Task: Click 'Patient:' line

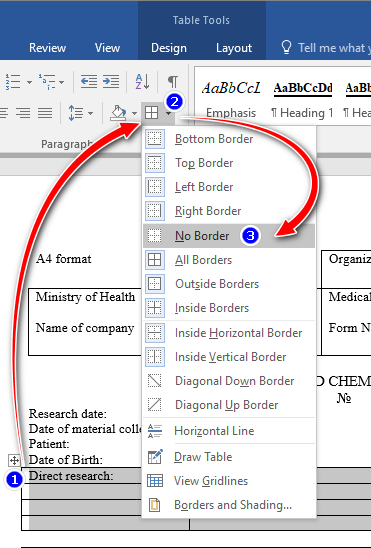Action: (x=49, y=444)
